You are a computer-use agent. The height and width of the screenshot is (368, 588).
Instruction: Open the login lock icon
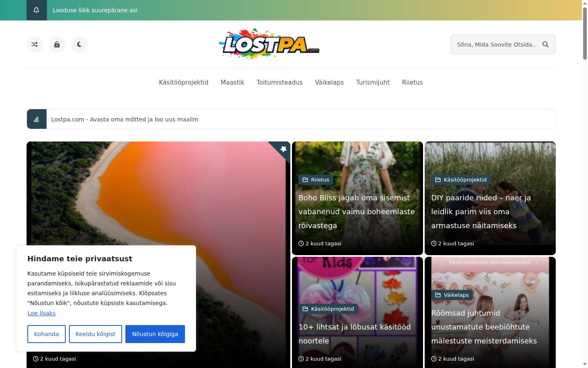57,44
